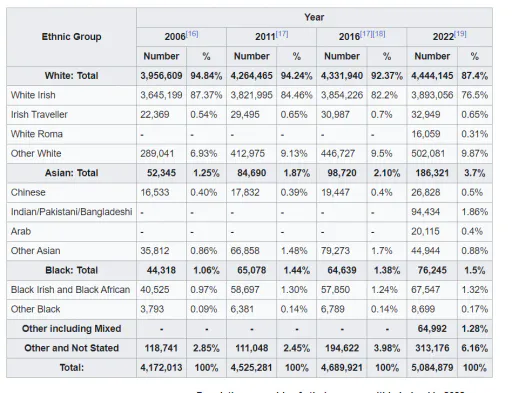Click 0.17% in Other Black row
512x393 pixels.
475,309
